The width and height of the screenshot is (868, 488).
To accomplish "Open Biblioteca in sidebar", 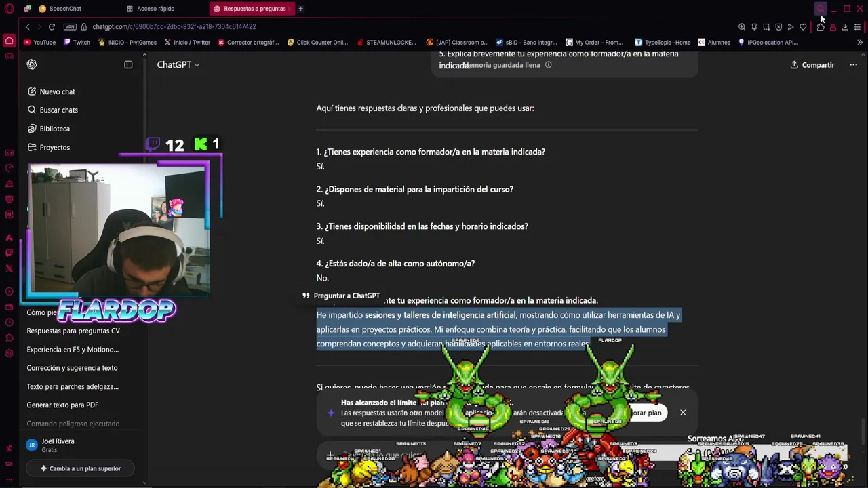I will [x=54, y=129].
